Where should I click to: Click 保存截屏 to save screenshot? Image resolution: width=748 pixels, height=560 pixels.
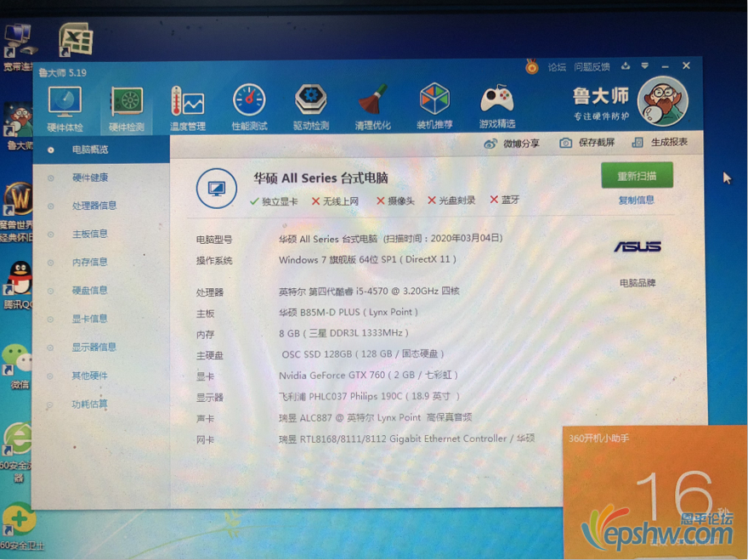[x=586, y=143]
